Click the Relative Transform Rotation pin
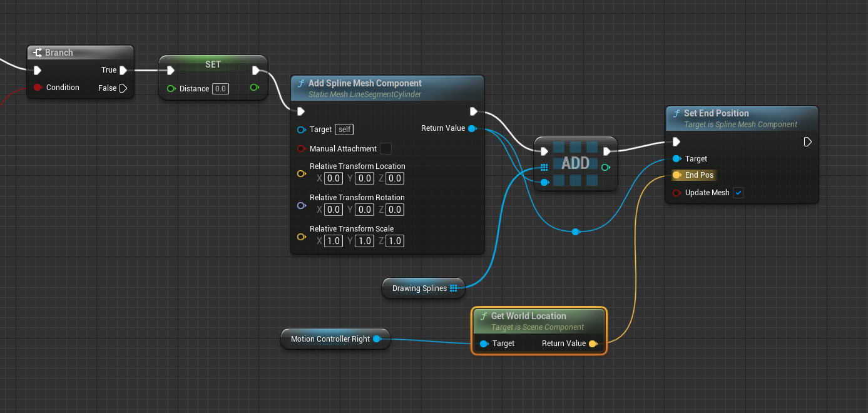868x413 pixels. pyautogui.click(x=302, y=205)
